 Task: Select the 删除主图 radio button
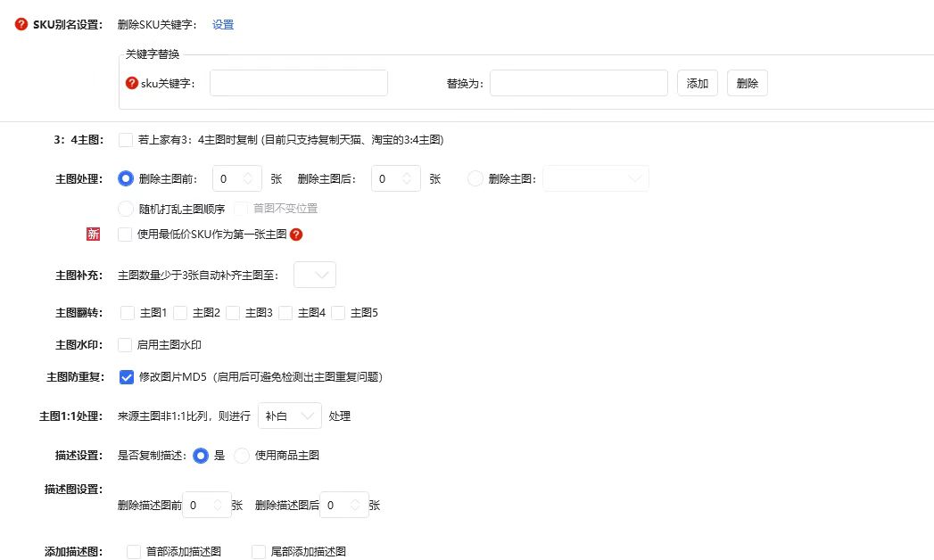pos(475,178)
